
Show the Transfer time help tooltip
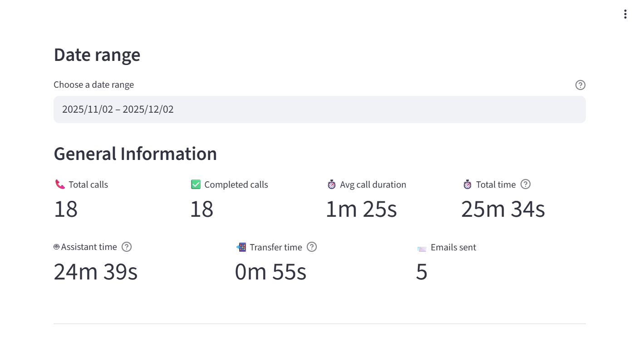[311, 247]
